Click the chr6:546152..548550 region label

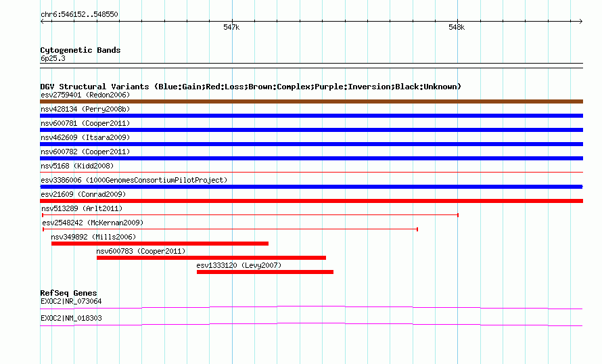pyautogui.click(x=79, y=15)
